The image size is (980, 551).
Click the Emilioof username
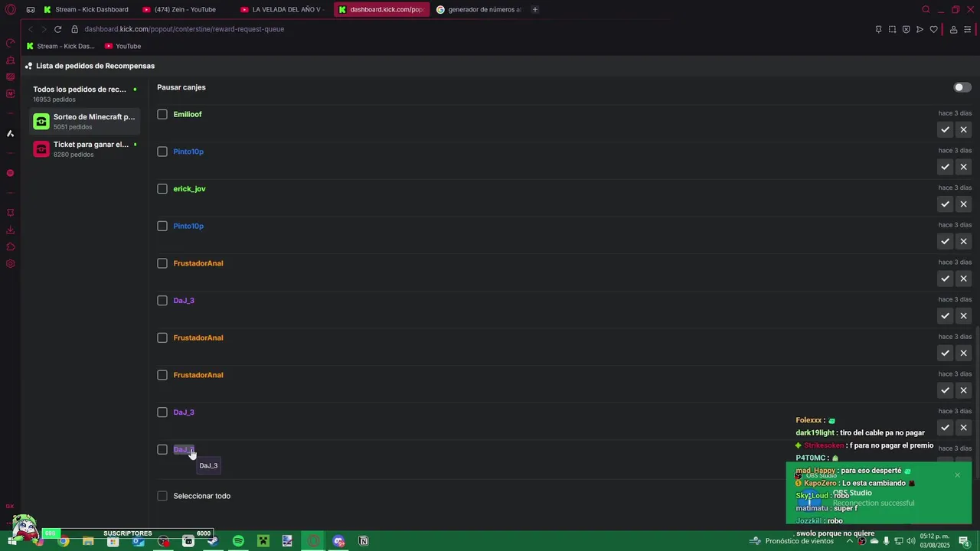coord(188,114)
